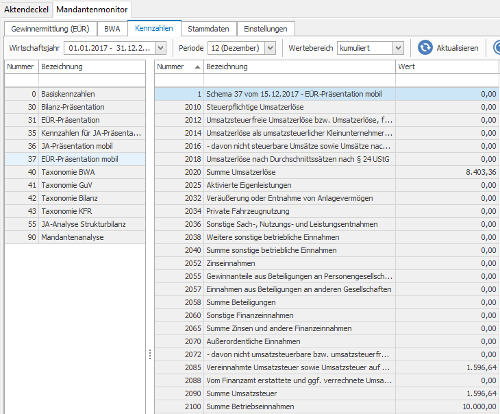Click the splitter handle between panels

pos(150,354)
